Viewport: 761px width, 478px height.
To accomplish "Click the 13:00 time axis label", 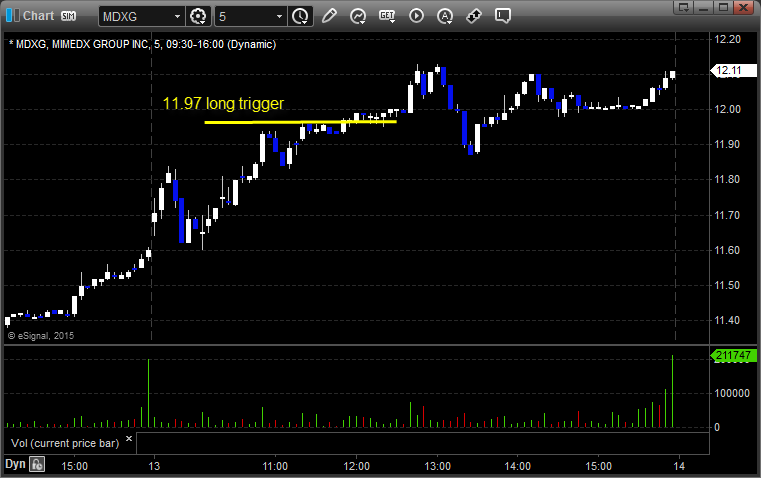I will 437,466.
